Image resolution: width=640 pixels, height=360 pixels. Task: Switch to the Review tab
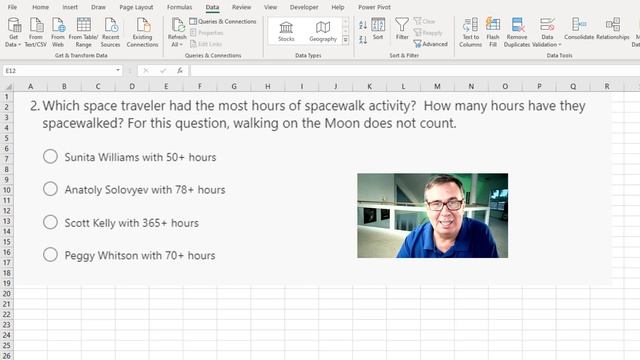point(242,7)
